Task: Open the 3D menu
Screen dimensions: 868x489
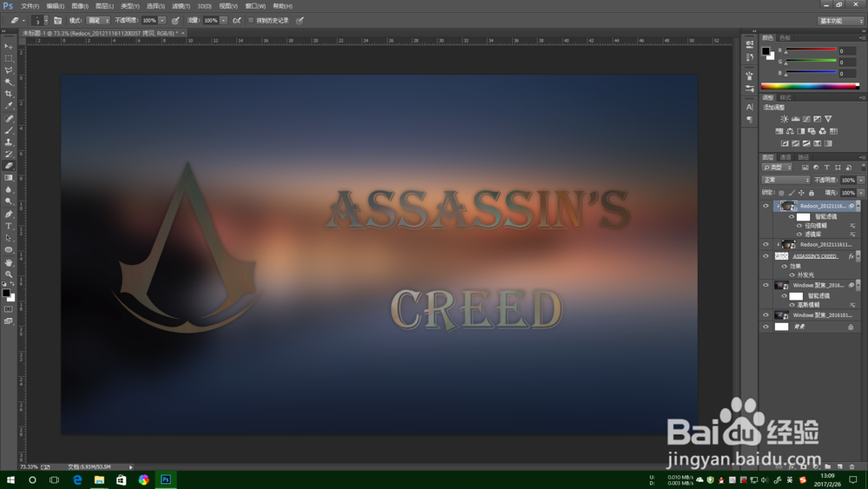Action: tap(204, 6)
